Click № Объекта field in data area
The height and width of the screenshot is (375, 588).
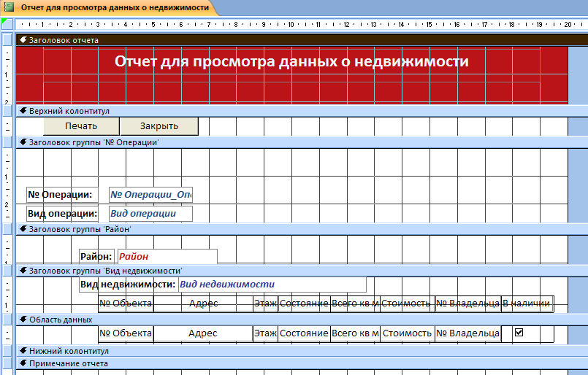(x=126, y=333)
